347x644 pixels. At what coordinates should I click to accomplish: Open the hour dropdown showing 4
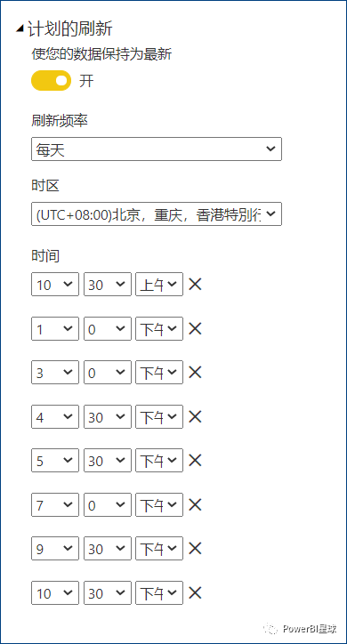coord(55,416)
